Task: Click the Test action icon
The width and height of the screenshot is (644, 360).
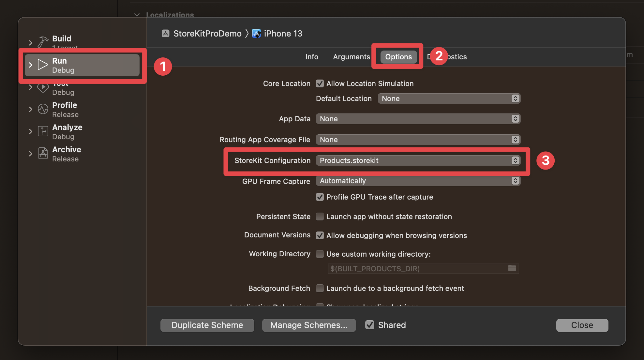Action: pyautogui.click(x=43, y=87)
